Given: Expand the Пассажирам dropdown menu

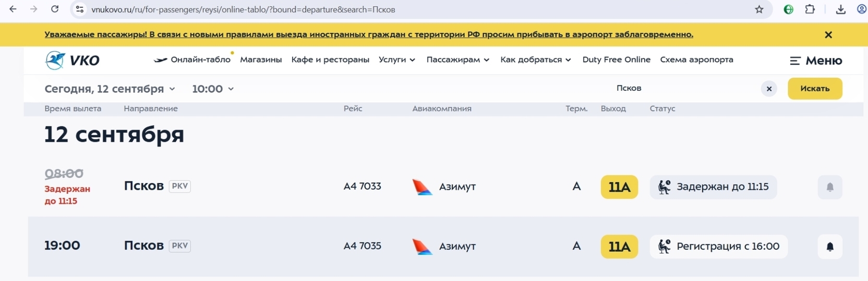Looking at the screenshot, I should point(457,60).
